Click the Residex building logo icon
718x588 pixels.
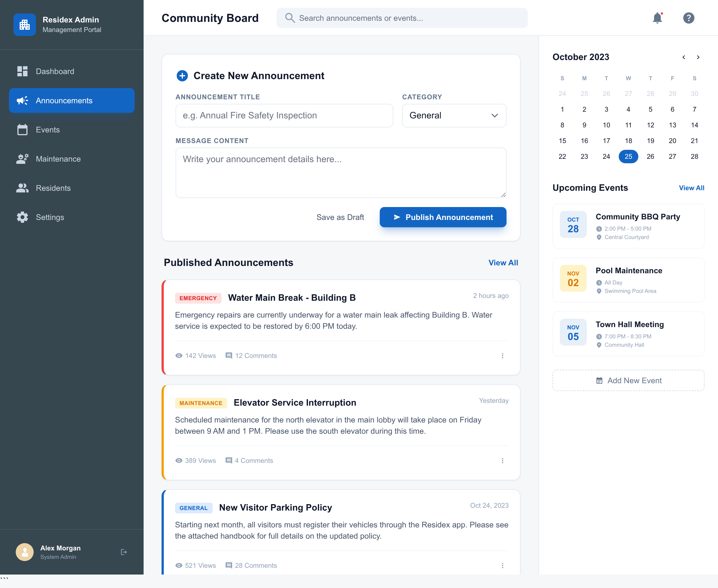point(25,25)
